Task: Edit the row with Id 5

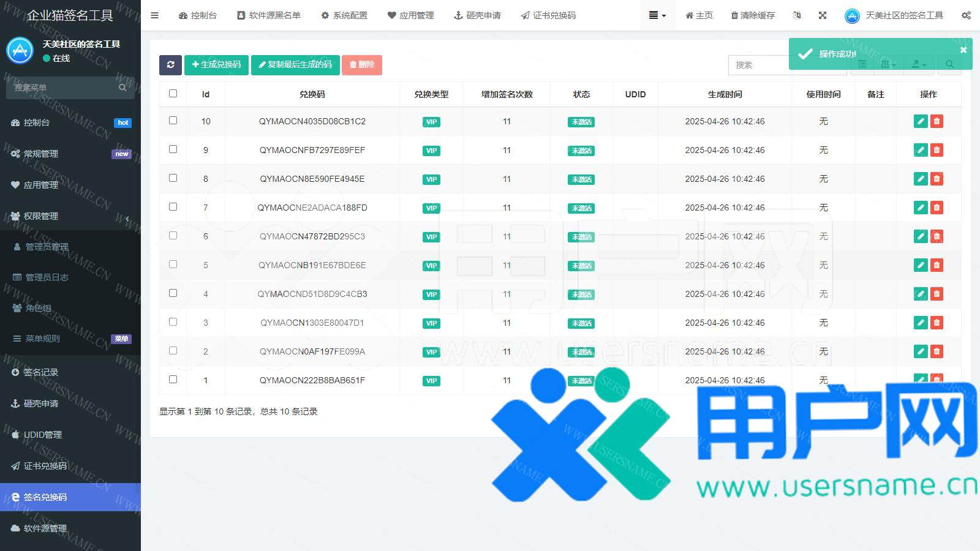Action: tap(921, 265)
